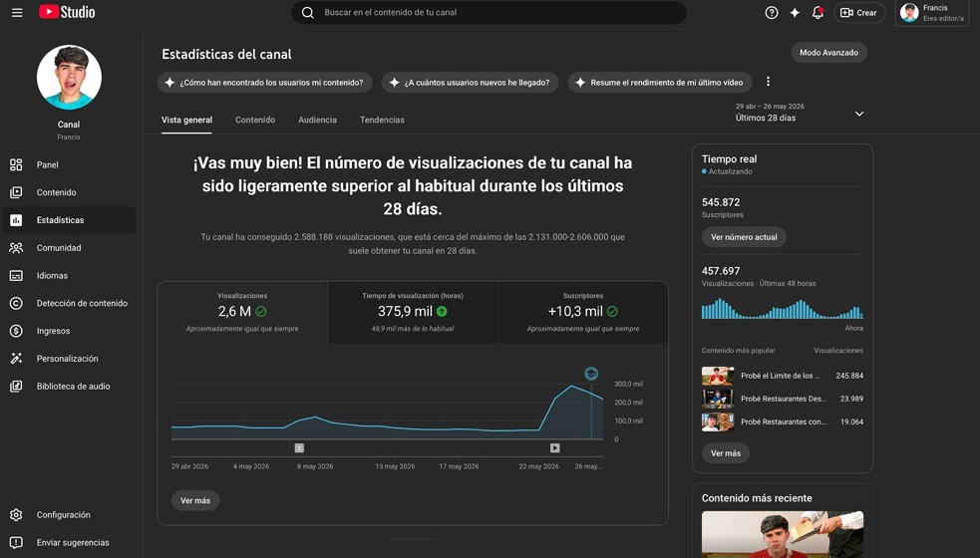The height and width of the screenshot is (558, 980).
Task: Click the search magnifier icon
Action: coord(307,13)
